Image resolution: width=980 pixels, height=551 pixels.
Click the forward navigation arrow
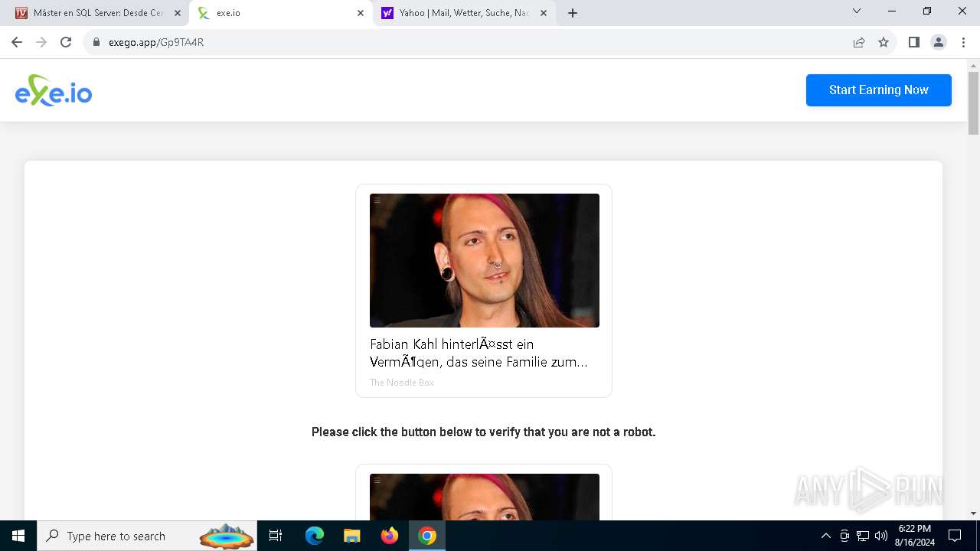pos(41,42)
